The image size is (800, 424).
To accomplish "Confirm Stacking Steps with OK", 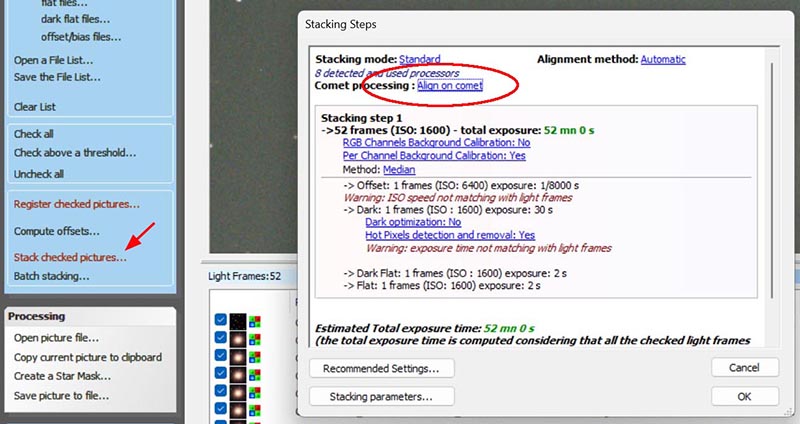I will [x=744, y=396].
